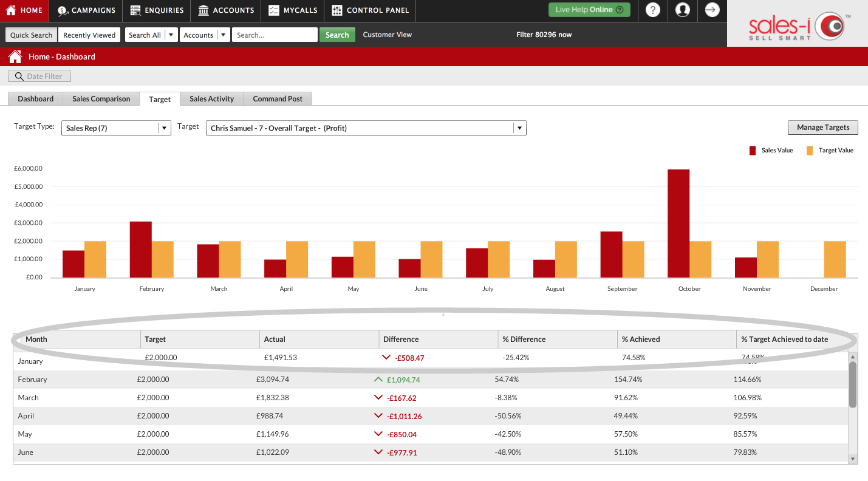This screenshot has width=868, height=481.
Task: Click the logout arrow icon
Action: (713, 10)
